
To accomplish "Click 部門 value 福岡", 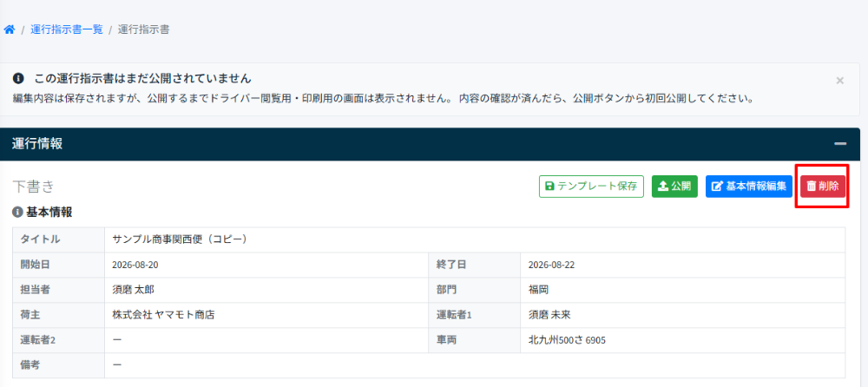I will point(539,290).
